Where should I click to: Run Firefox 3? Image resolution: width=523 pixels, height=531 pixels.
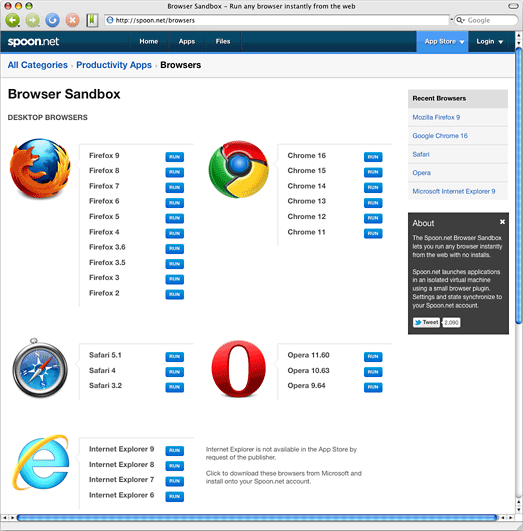174,279
